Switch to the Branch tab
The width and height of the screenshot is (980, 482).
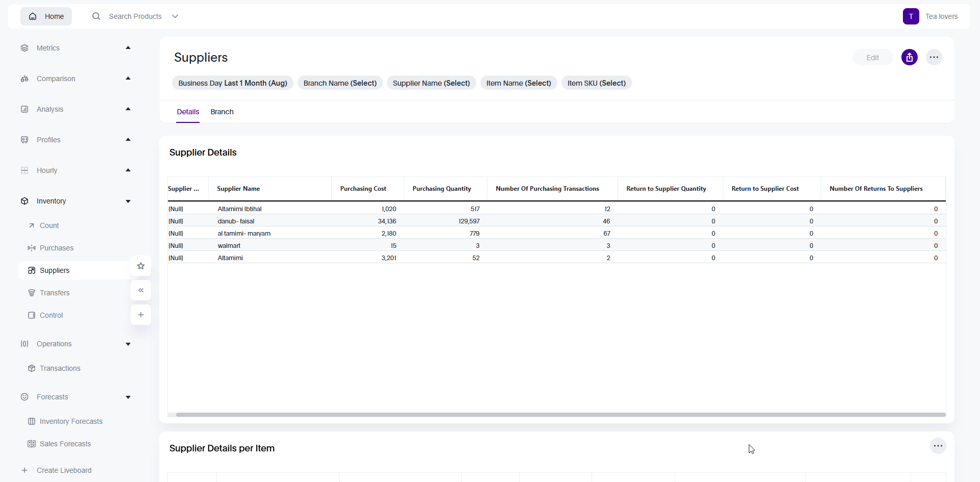tap(222, 112)
